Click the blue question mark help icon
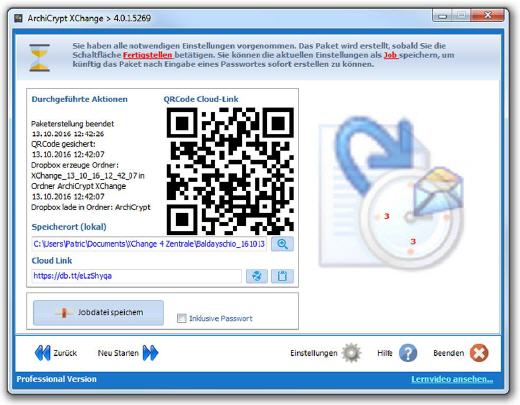Viewport: 520px width, 405px height. [408, 353]
